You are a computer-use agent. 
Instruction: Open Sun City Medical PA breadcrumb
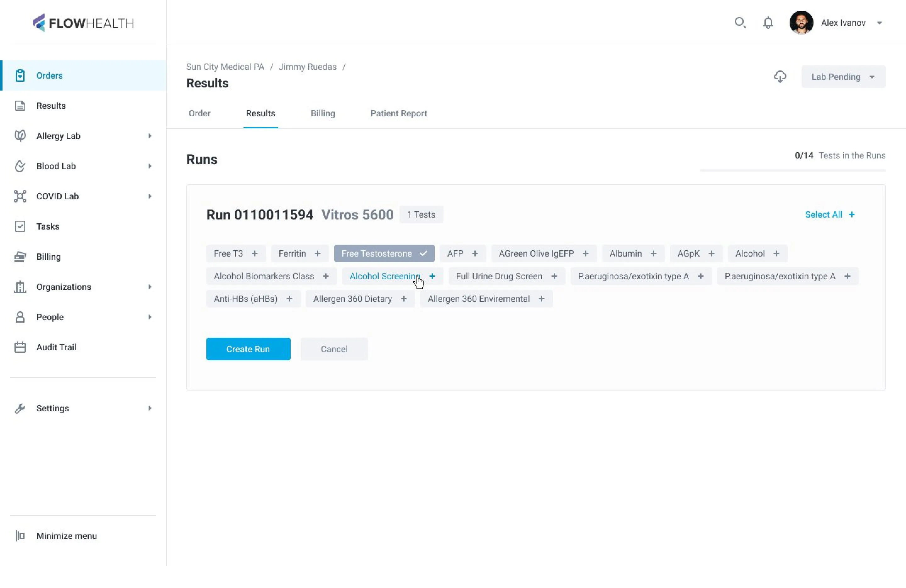point(225,67)
